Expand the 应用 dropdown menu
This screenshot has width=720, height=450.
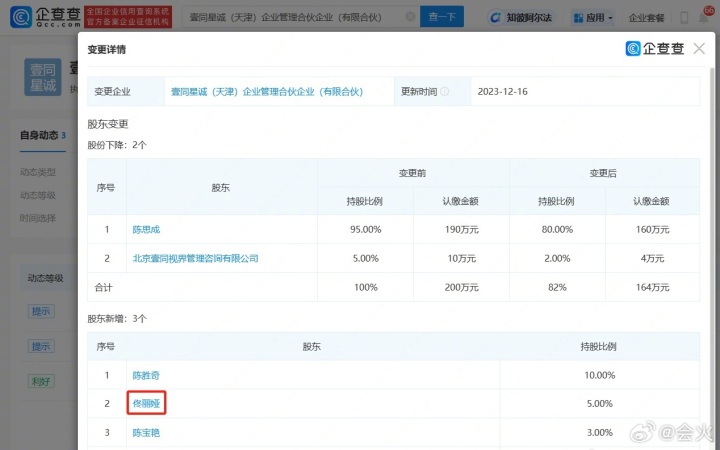(x=593, y=17)
